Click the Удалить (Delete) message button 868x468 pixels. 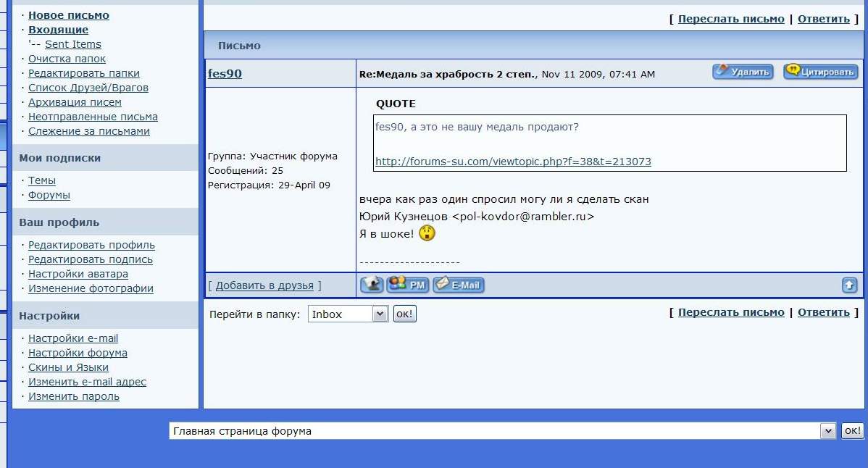coord(743,72)
